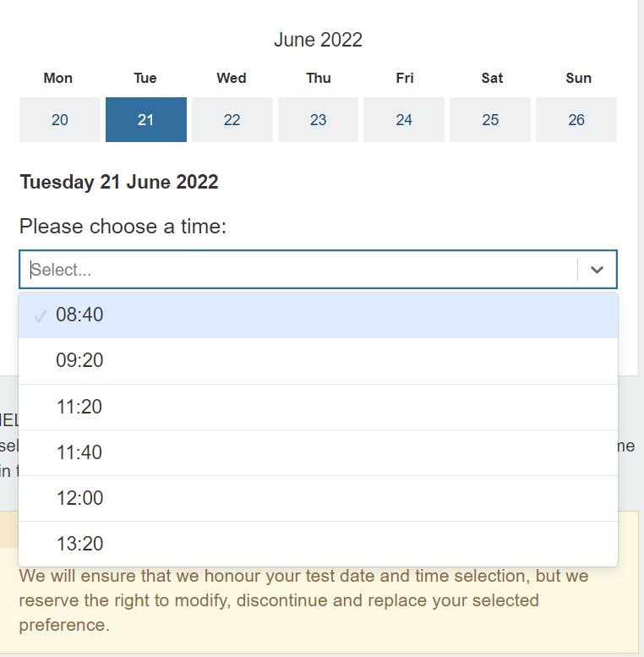The height and width of the screenshot is (657, 644).
Task: Choose Saturday 25 date cell
Action: 490,120
